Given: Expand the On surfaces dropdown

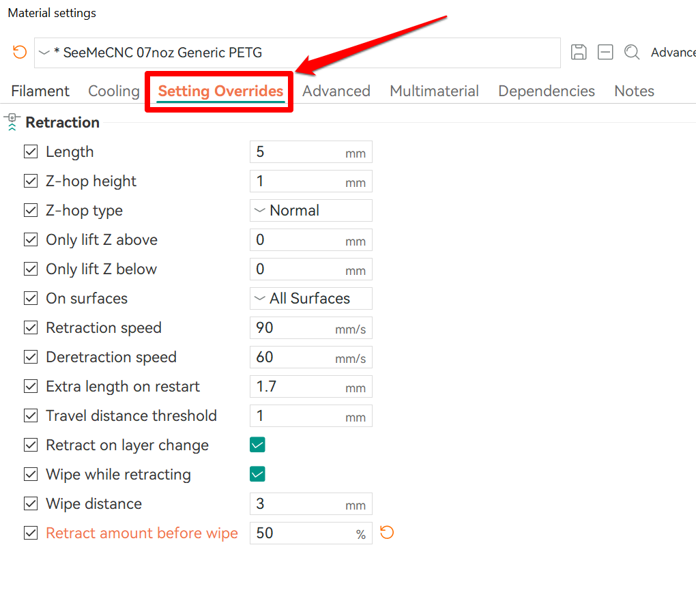Looking at the screenshot, I should coord(310,299).
